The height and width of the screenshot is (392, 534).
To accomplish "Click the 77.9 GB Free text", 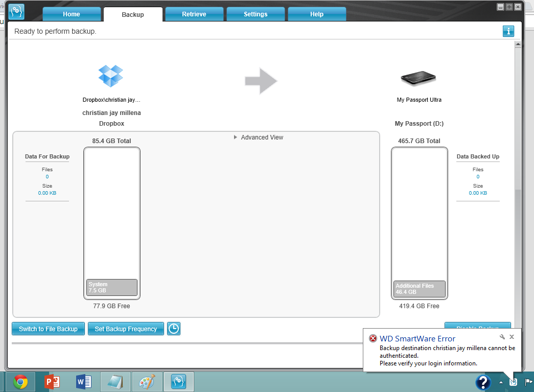I will pyautogui.click(x=112, y=306).
